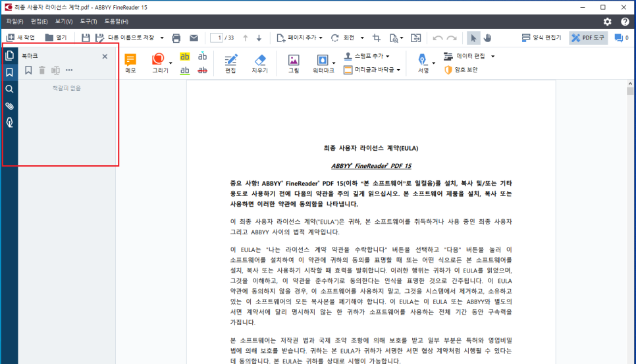This screenshot has width=636, height=364.
Task: Add a 워터마크 watermark
Action: click(x=323, y=63)
